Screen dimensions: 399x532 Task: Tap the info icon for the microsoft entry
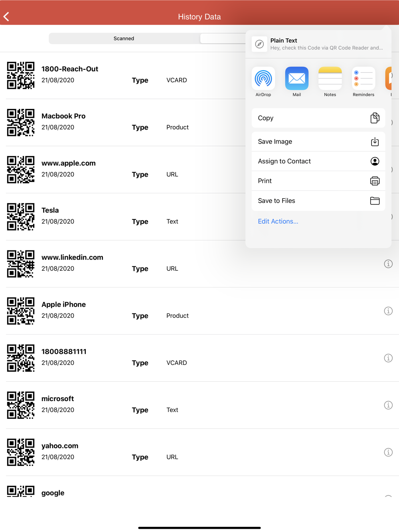coord(388,405)
